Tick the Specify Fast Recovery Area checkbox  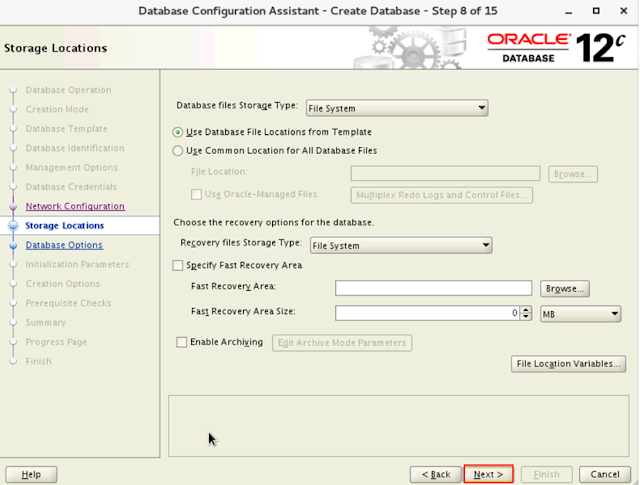coord(178,266)
